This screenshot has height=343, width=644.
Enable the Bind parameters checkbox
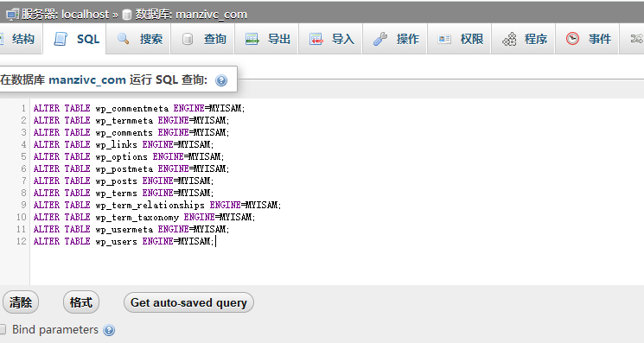2,329
